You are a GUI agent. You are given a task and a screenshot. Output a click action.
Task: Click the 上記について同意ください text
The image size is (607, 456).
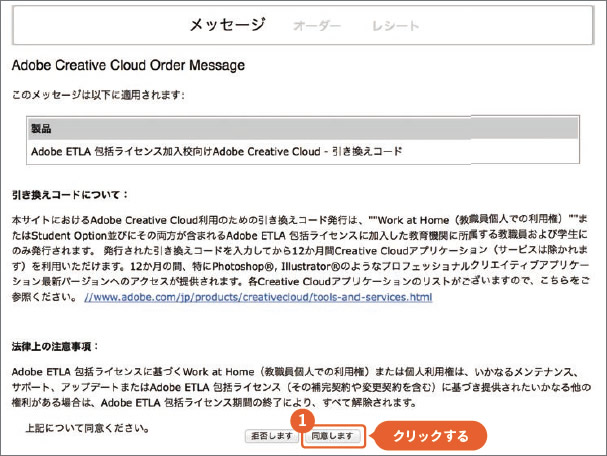coord(87,428)
